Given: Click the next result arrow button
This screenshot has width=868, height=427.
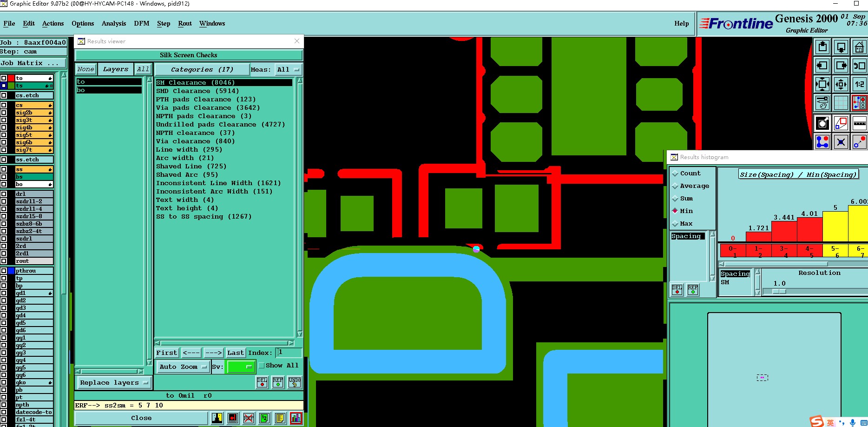Looking at the screenshot, I should pyautogui.click(x=214, y=353).
